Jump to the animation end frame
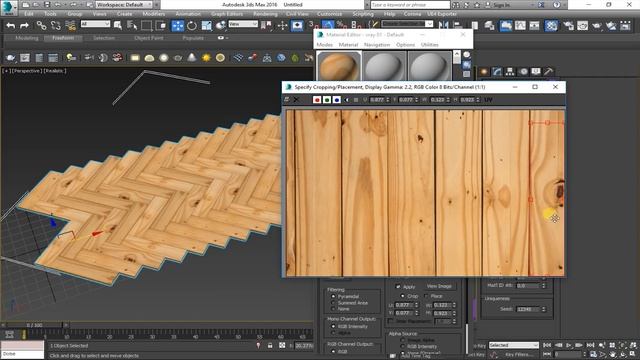The image size is (640, 360). pyautogui.click(x=590, y=345)
